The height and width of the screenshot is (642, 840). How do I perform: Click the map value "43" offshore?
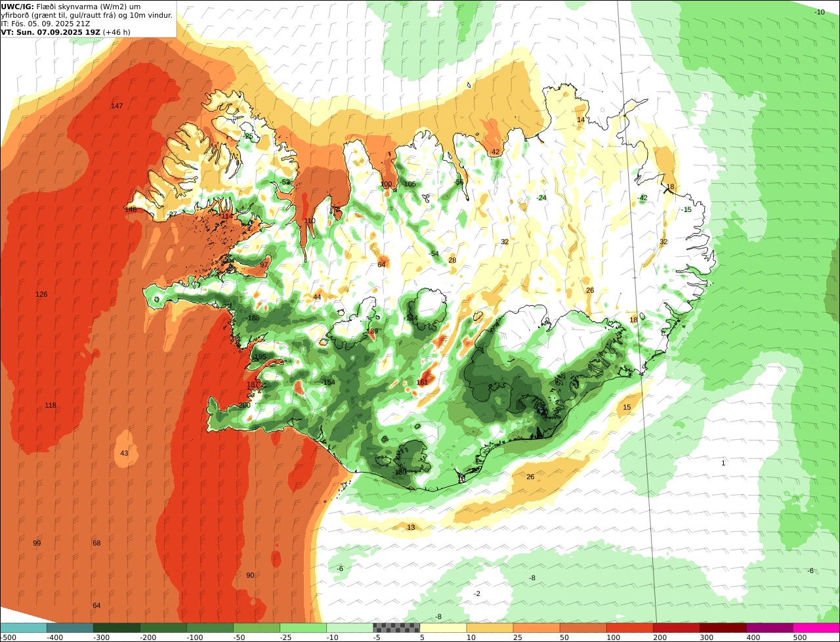tap(124, 453)
